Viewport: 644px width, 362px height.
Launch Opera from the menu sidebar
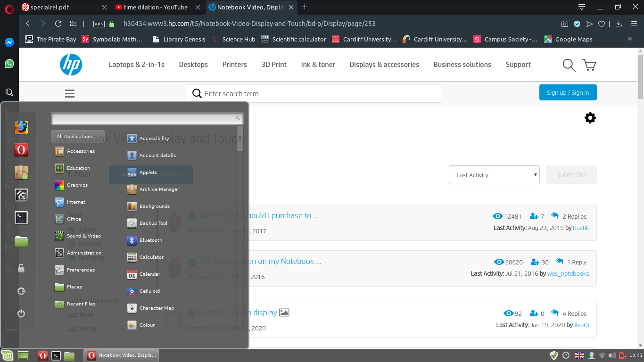coord(21,149)
